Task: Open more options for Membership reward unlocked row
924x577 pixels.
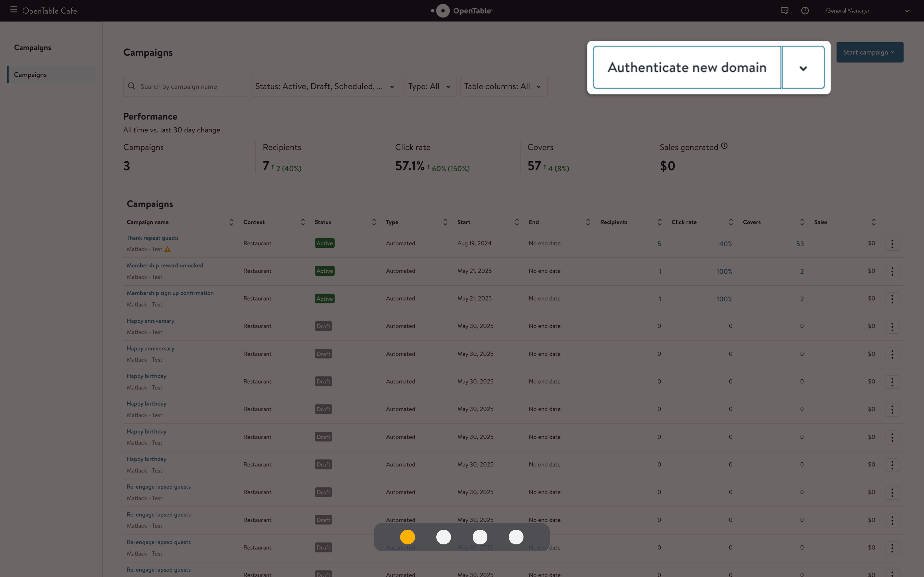Action: (892, 271)
